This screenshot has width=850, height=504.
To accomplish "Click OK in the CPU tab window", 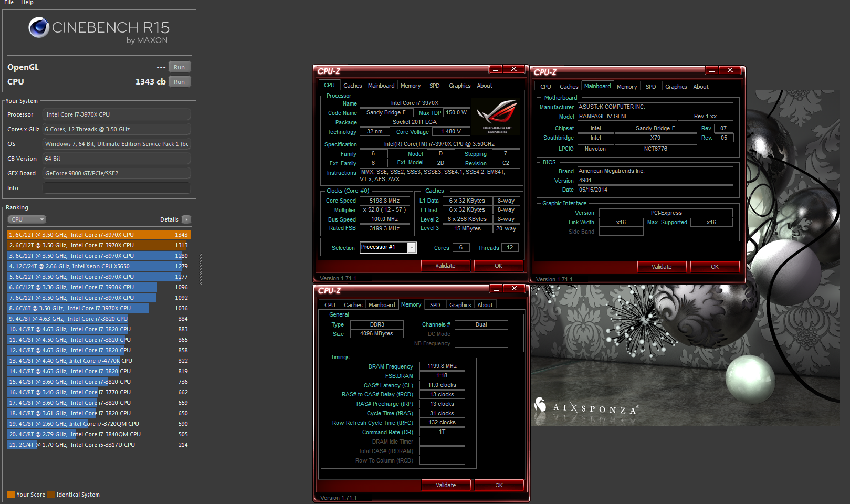I will (x=499, y=266).
